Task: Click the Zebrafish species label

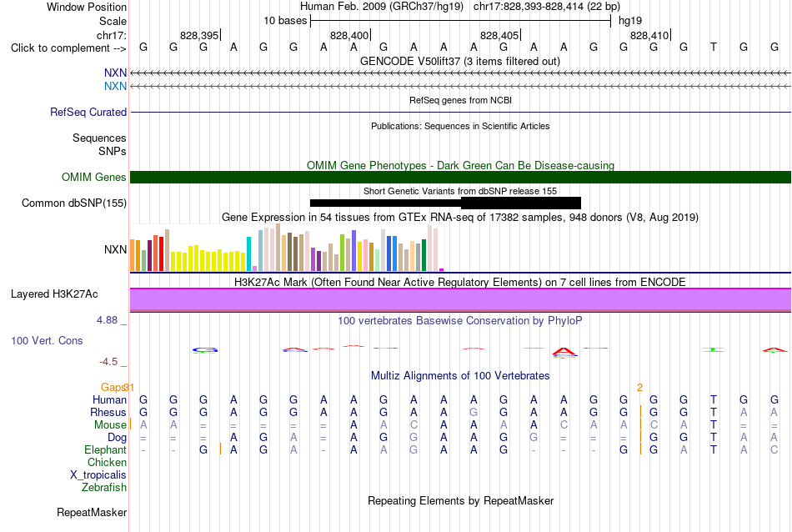Action: (x=104, y=488)
